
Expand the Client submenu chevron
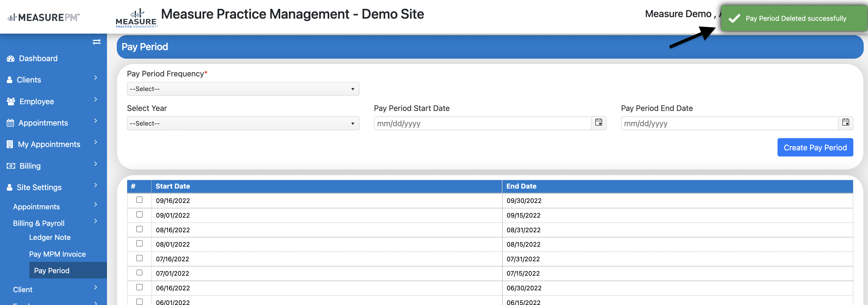point(96,287)
